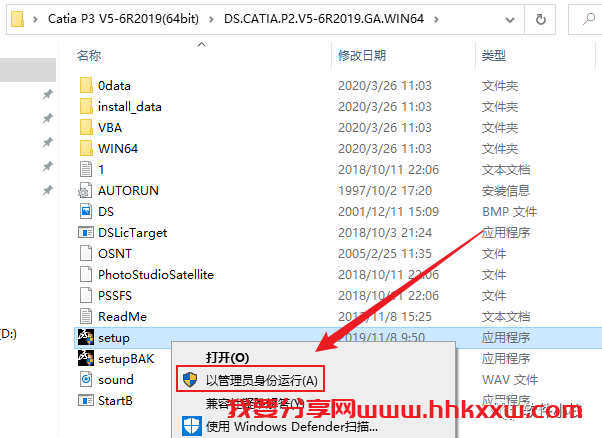
Task: Select the OSNT file name
Action: 115,254
